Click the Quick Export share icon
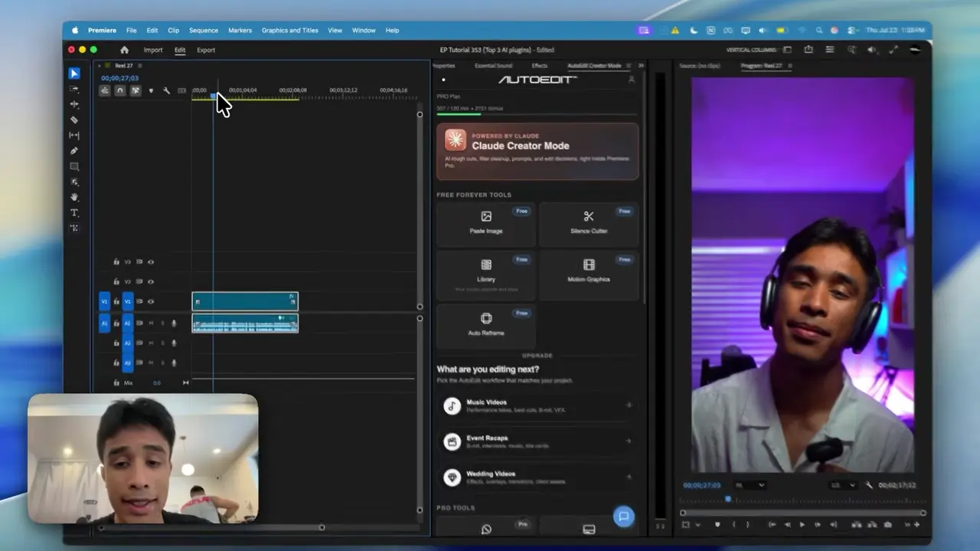 pyautogui.click(x=808, y=50)
